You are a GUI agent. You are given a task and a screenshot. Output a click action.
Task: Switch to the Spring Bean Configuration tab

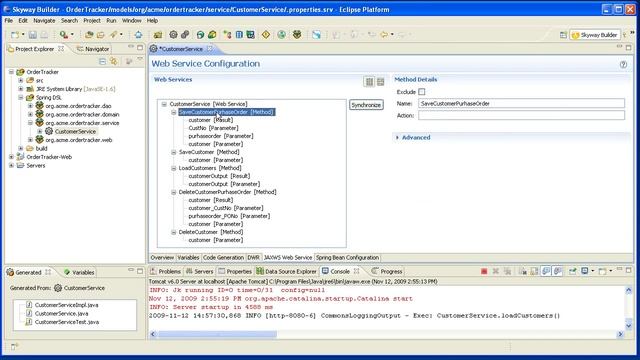[x=347, y=258]
